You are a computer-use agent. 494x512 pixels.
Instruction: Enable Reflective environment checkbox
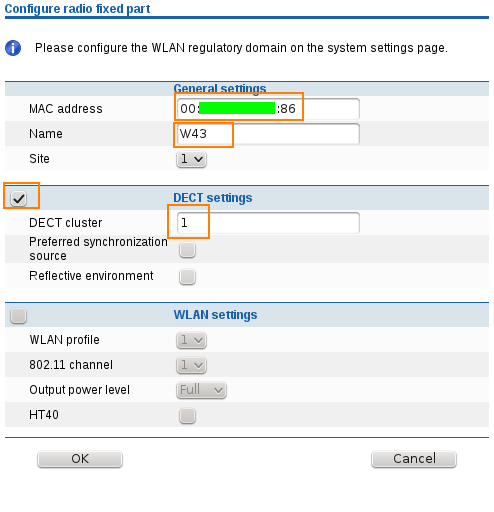point(187,277)
